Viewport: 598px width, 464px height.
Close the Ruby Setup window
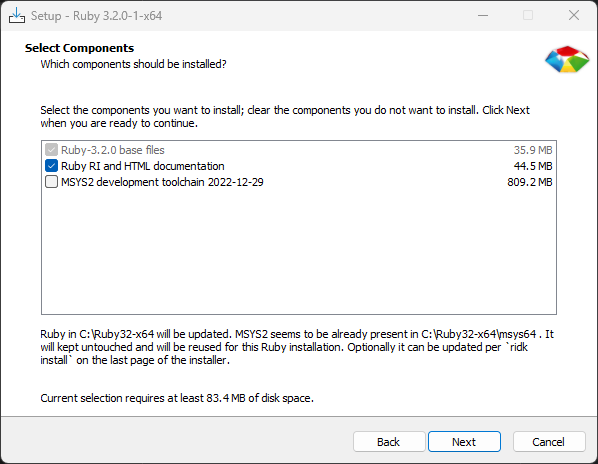pos(574,16)
